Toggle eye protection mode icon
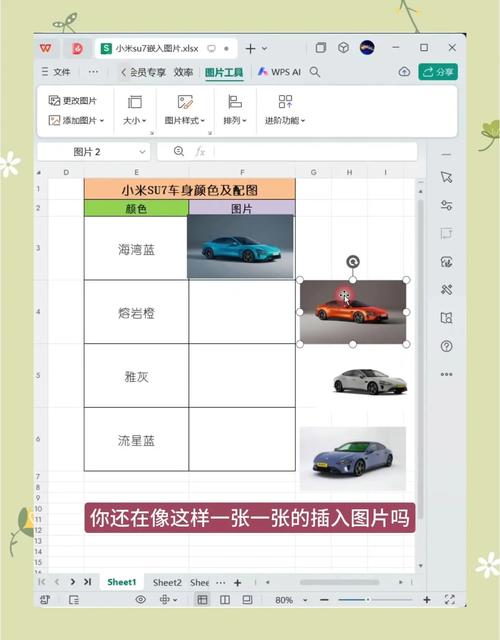The image size is (500, 640). click(140, 600)
